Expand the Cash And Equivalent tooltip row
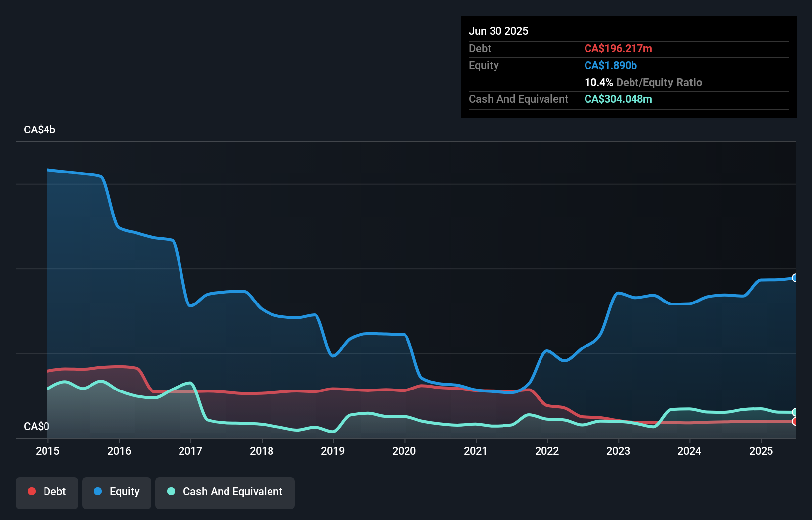 coord(518,99)
